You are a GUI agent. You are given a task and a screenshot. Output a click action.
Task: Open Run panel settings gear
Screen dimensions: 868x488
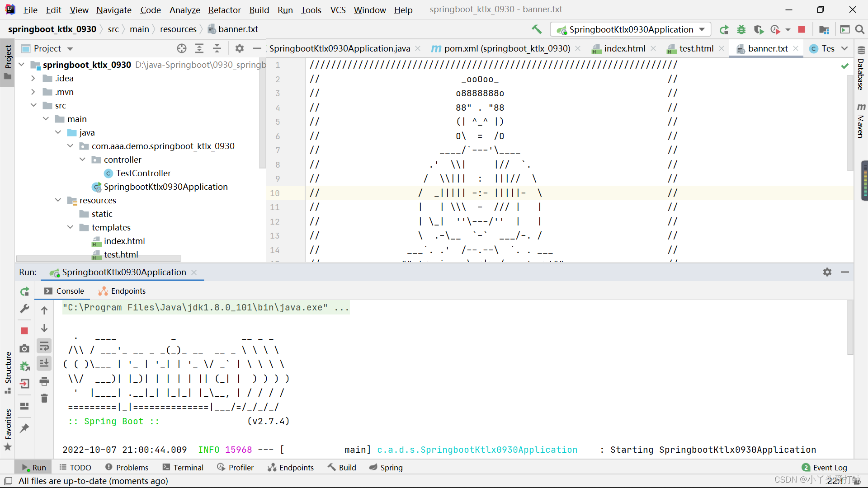click(x=827, y=272)
